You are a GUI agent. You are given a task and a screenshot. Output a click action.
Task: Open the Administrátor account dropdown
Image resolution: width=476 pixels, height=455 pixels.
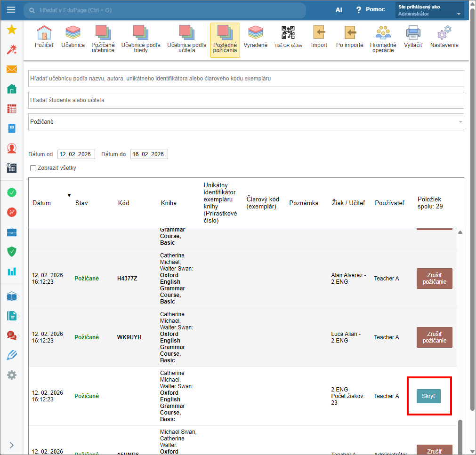(x=429, y=10)
